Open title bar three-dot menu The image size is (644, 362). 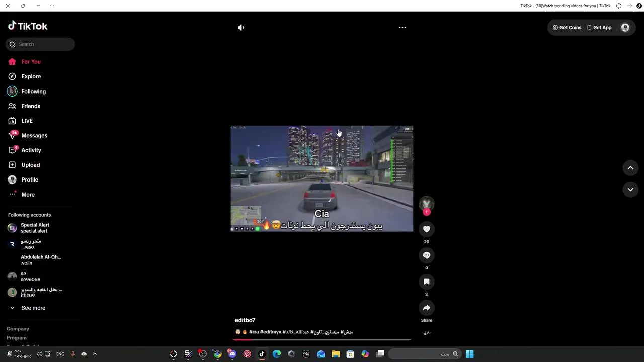point(52,6)
